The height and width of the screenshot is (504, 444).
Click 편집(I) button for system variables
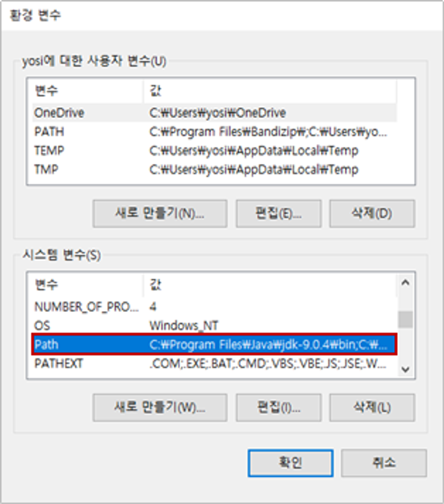click(x=278, y=408)
